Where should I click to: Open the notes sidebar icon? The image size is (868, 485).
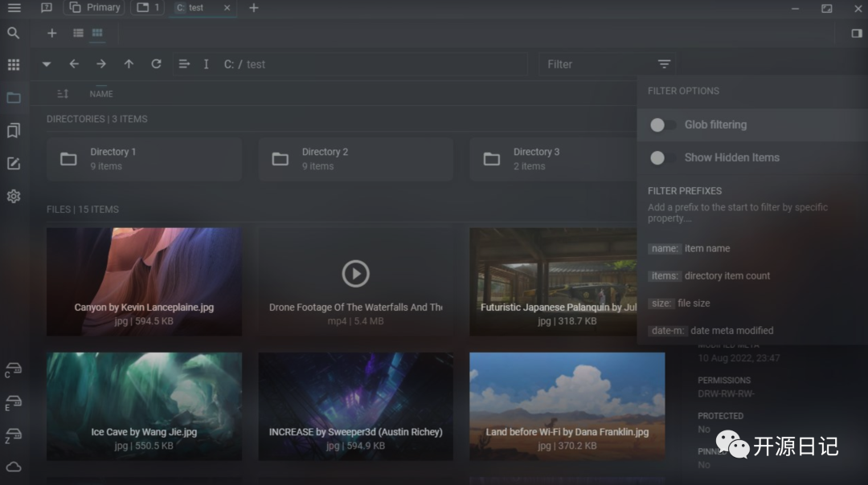[14, 164]
